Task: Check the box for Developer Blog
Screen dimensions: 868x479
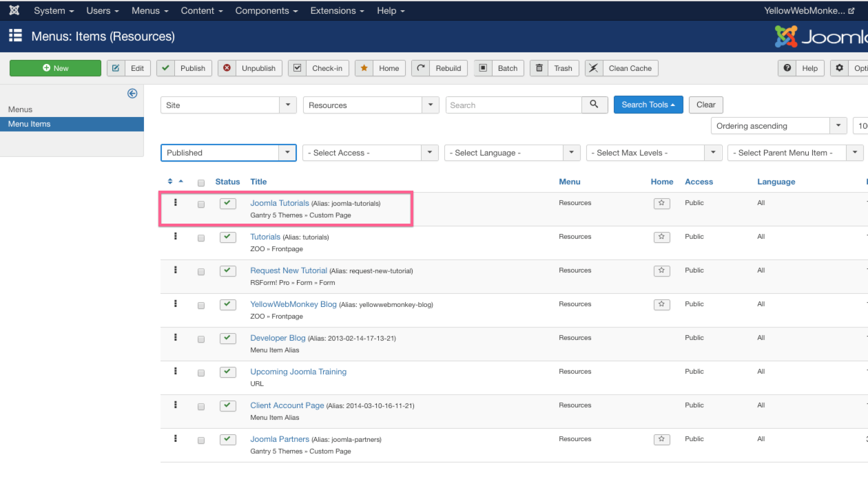Action: click(x=201, y=339)
